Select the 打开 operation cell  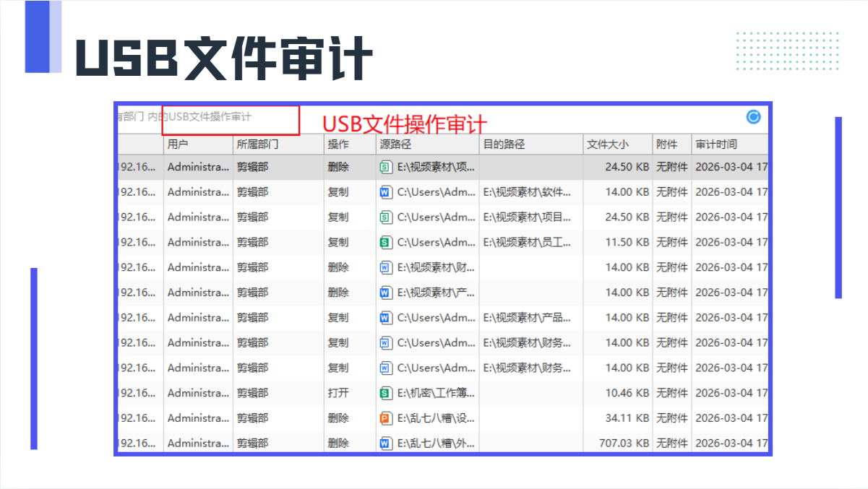click(x=338, y=393)
